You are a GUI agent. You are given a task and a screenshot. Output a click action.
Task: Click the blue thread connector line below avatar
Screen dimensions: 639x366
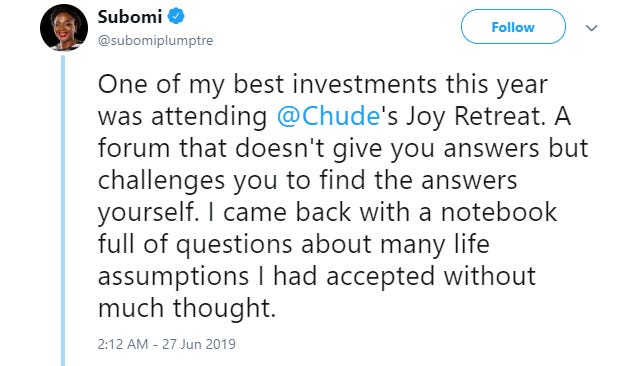(63, 210)
